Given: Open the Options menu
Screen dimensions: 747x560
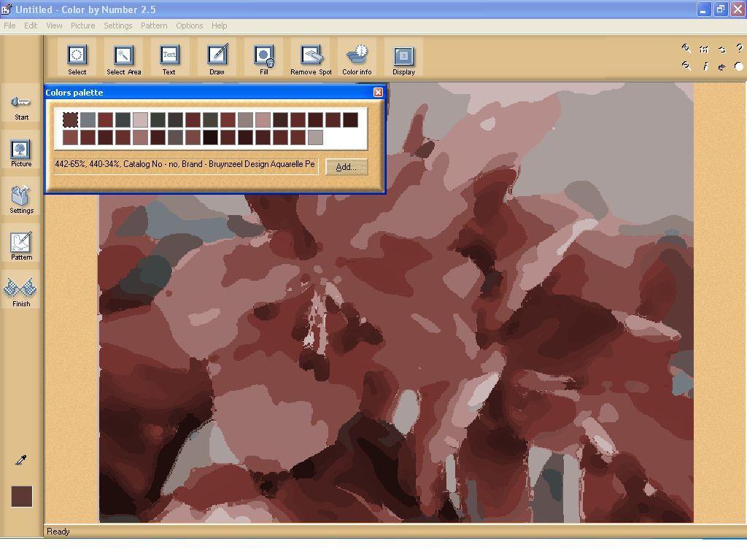Looking at the screenshot, I should (189, 26).
